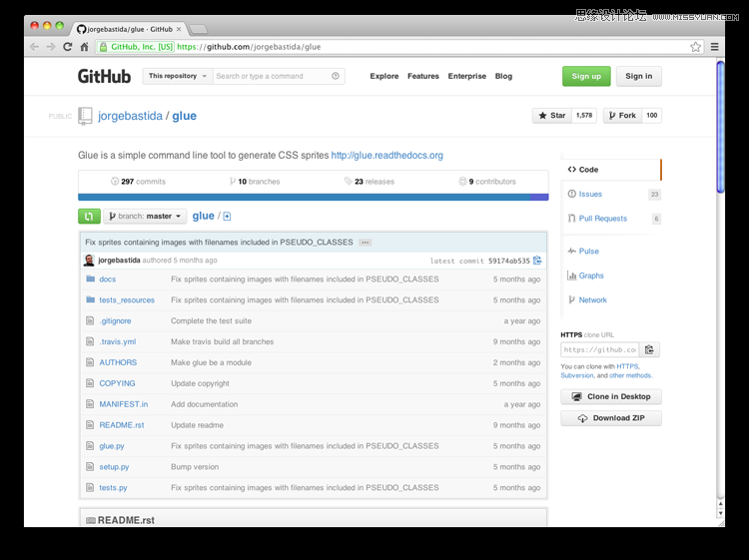The image size is (749, 560).
Task: Open jorgebastida owner link in title
Action: click(130, 116)
